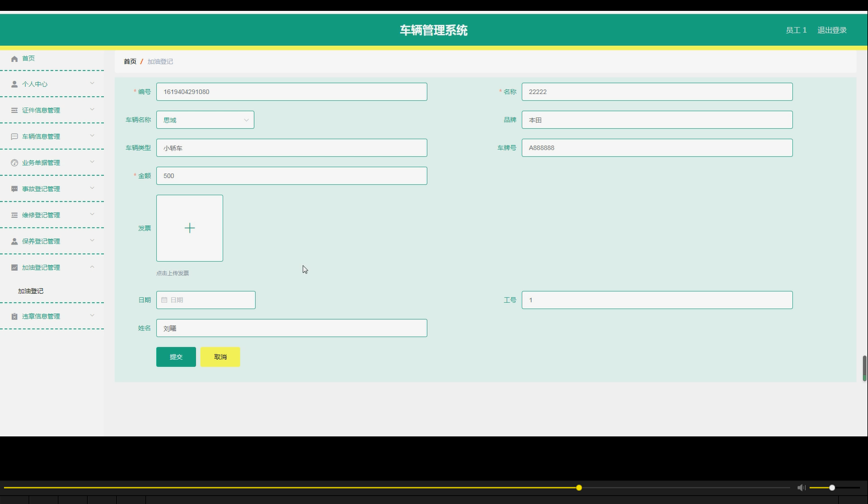Click the 提交 submit button

tap(176, 356)
